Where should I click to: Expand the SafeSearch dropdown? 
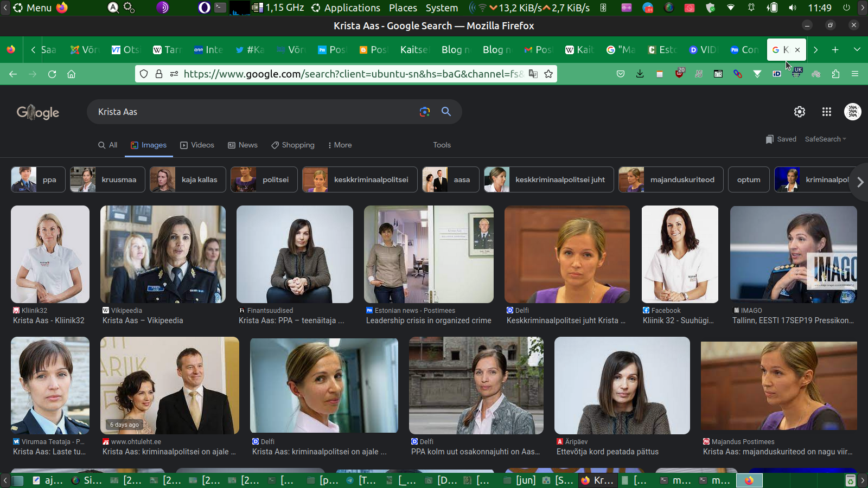click(x=825, y=139)
